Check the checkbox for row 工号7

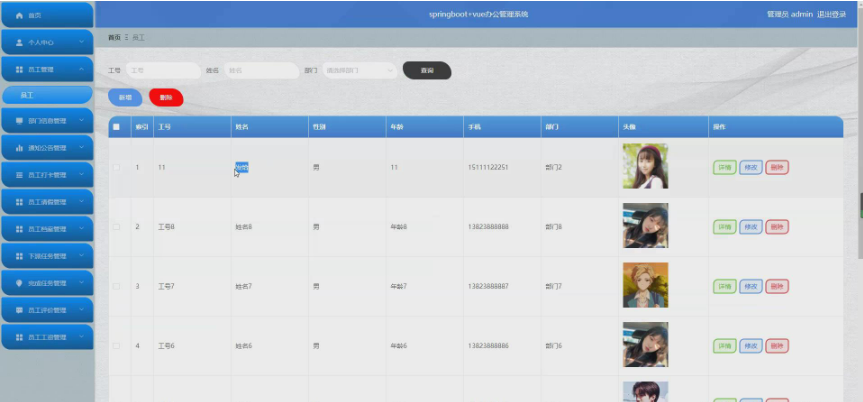tap(116, 286)
